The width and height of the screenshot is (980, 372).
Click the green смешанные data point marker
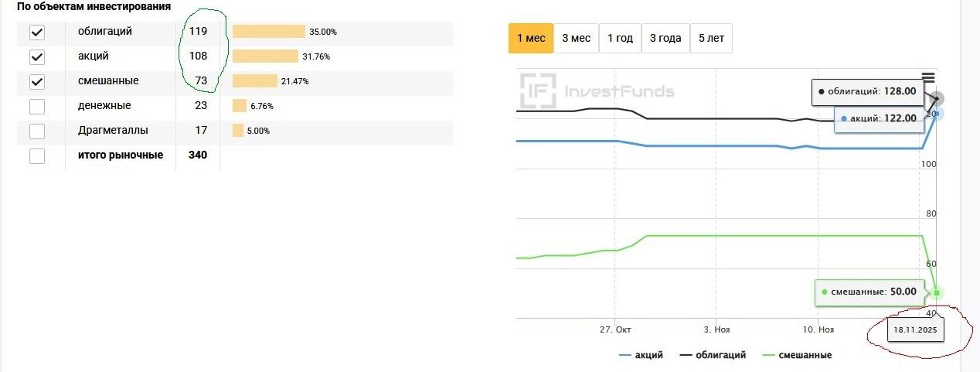click(937, 292)
